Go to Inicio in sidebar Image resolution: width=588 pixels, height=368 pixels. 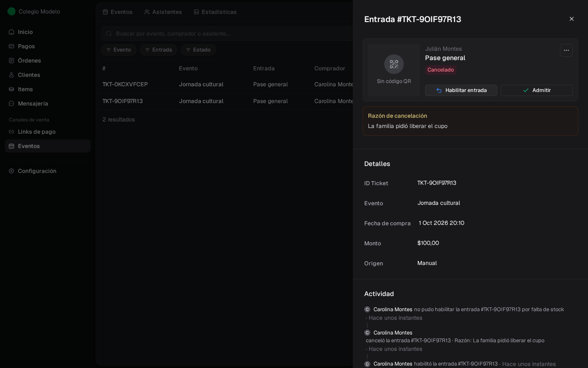tap(48, 32)
